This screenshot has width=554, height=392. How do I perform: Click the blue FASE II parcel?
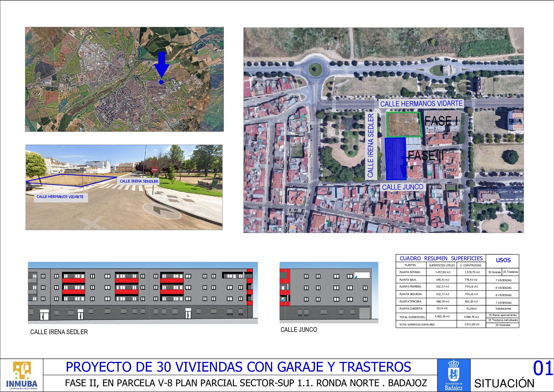[x=395, y=159]
